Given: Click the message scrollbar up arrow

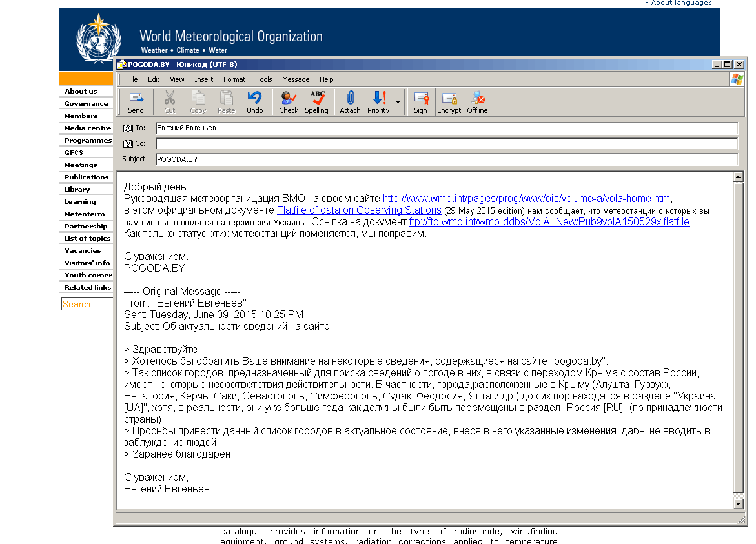Looking at the screenshot, I should click(x=738, y=177).
